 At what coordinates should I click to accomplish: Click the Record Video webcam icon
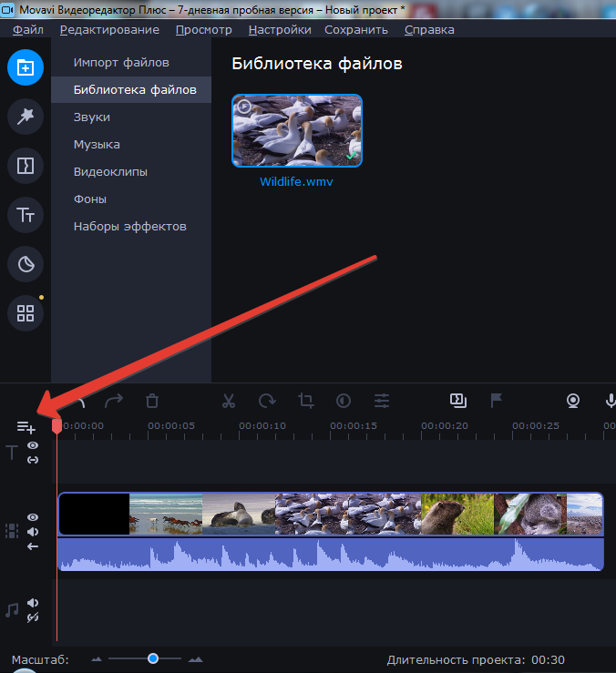point(573,401)
